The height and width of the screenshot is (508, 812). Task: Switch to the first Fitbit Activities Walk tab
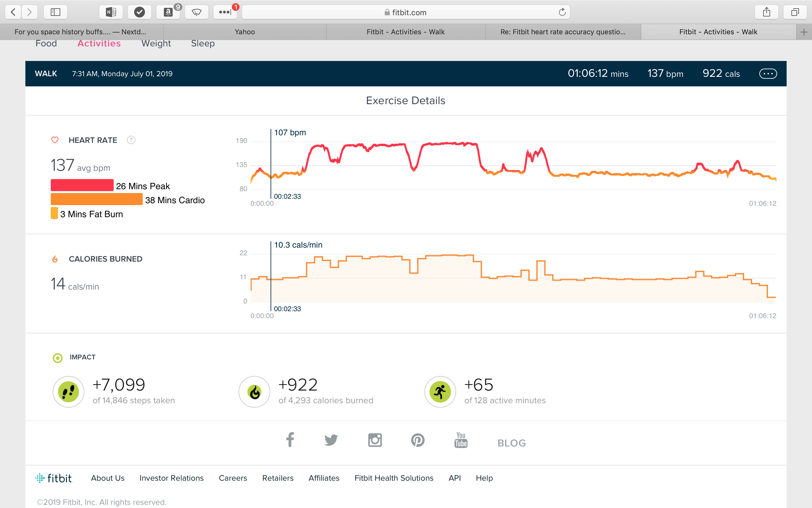(406, 32)
